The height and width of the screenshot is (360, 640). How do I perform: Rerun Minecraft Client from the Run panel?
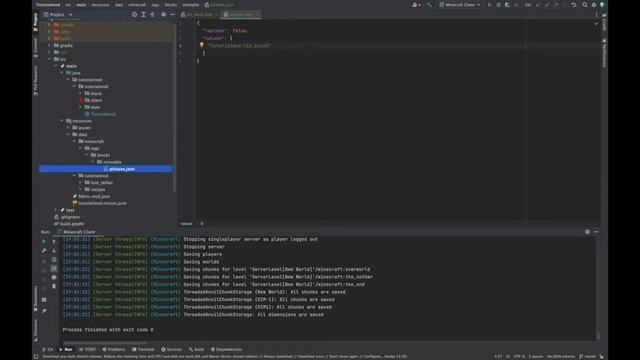coord(44,242)
